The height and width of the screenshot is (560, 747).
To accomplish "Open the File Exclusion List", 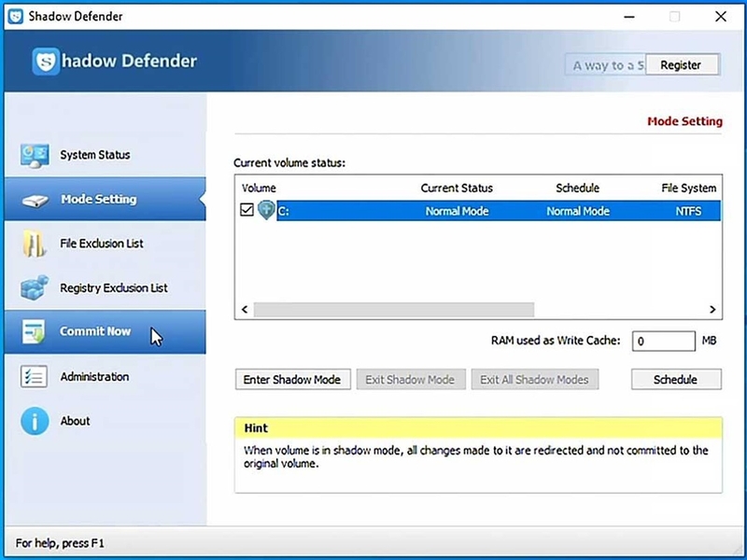I will 106,244.
